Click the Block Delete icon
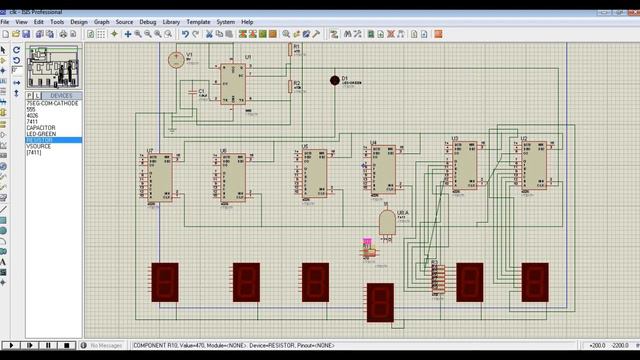Screen dimensions: 640x360 pyautogui.click(x=273, y=34)
